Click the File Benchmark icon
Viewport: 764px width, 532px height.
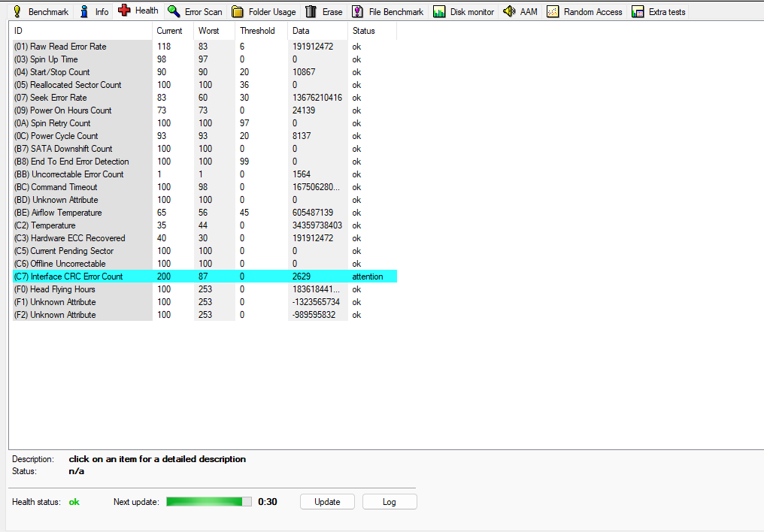click(x=358, y=12)
